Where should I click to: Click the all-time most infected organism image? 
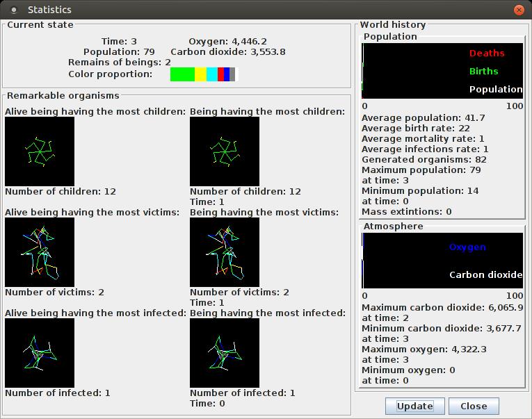tap(225, 352)
